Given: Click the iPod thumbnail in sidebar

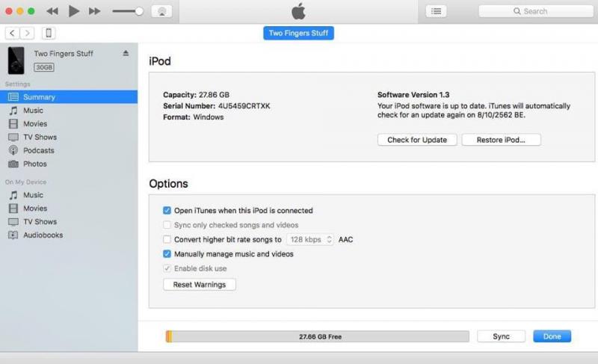Looking at the screenshot, I should click(x=16, y=61).
